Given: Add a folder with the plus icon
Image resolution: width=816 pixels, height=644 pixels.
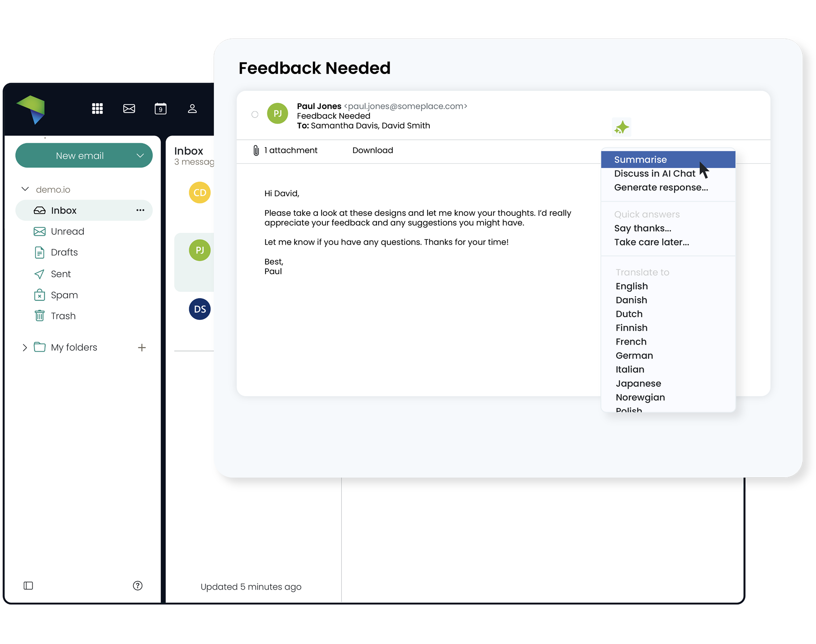Looking at the screenshot, I should (142, 347).
